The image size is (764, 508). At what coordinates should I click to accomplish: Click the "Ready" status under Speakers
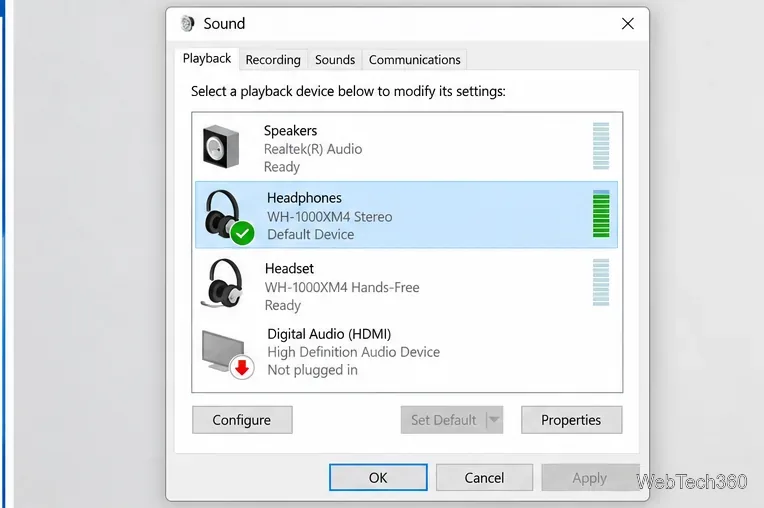click(x=282, y=167)
